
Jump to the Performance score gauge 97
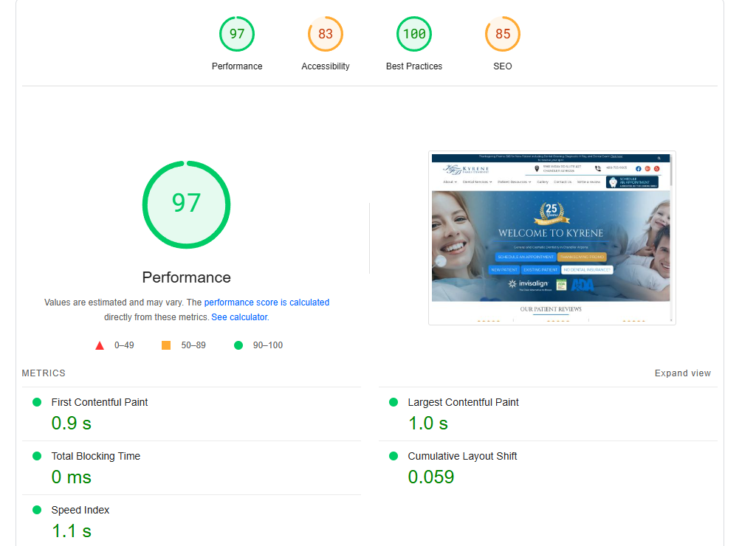tap(237, 34)
